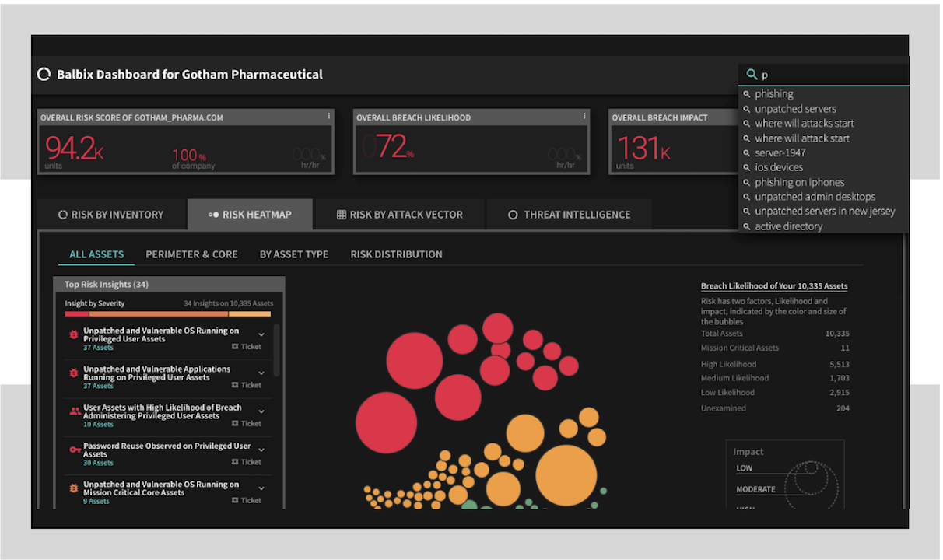Click the '72%' breach likelihood value
943x560 pixels.
[x=389, y=147]
